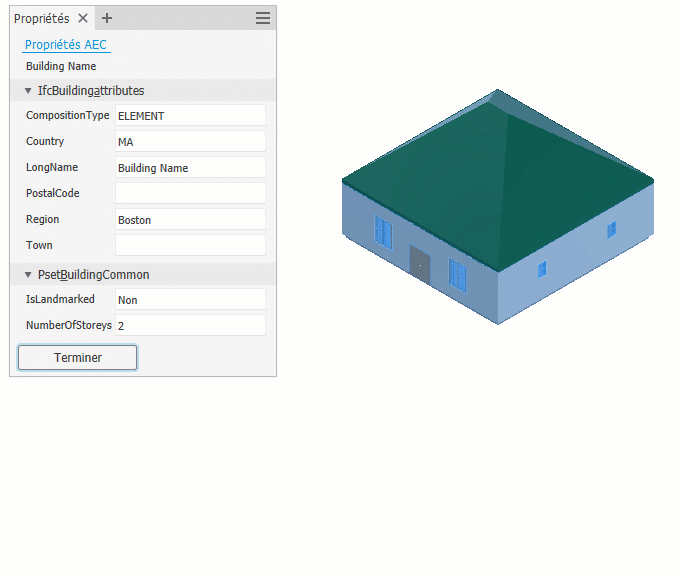680x576 pixels.
Task: Click the empty Town field
Action: click(x=190, y=245)
